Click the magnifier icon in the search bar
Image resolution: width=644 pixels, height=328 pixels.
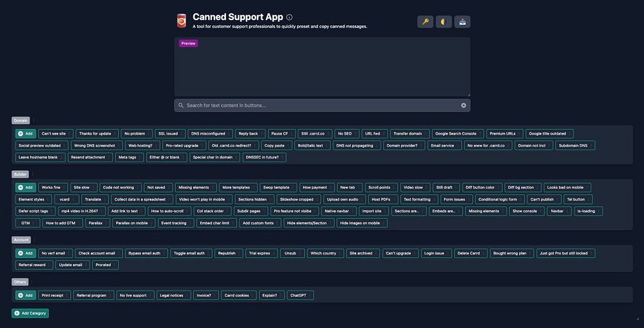pos(181,105)
